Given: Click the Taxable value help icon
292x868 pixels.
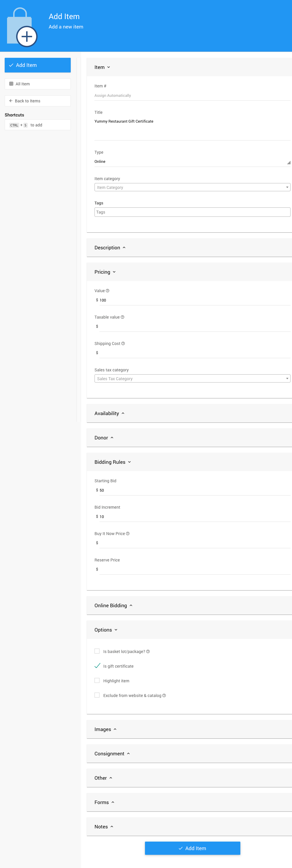Looking at the screenshot, I should tap(122, 317).
